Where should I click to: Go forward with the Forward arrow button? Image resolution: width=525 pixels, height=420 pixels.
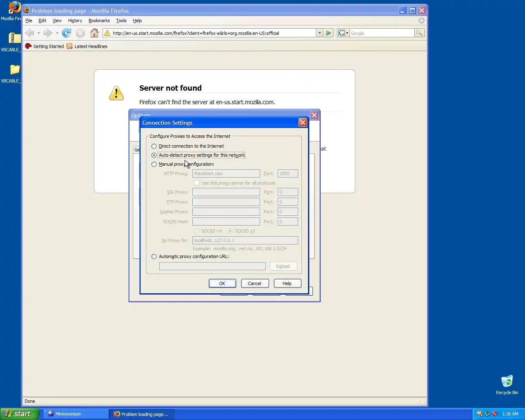48,33
